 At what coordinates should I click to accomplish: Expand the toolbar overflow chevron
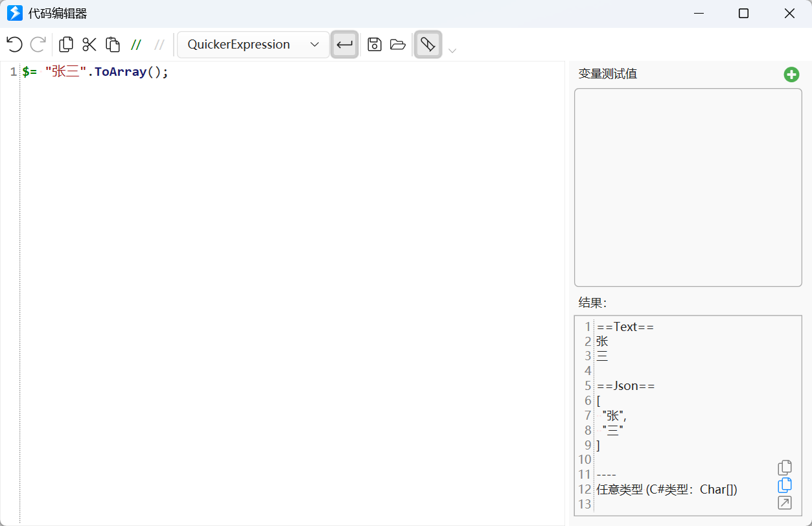452,51
